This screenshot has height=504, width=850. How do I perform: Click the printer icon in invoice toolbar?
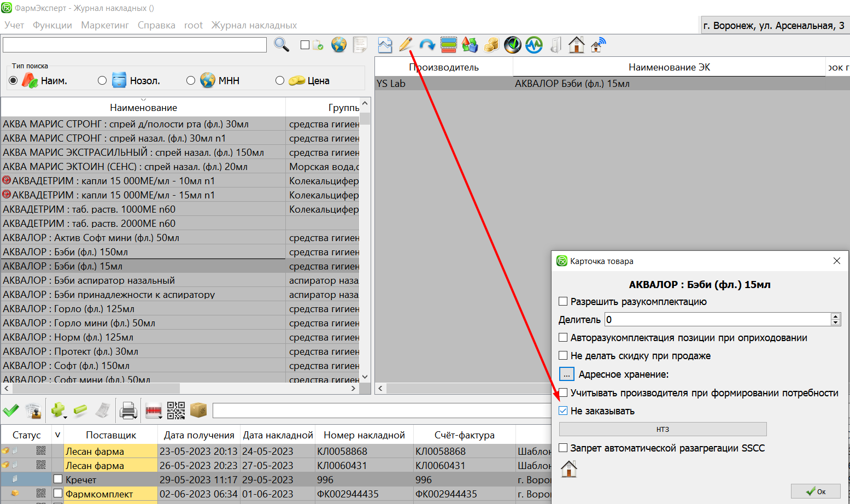pyautogui.click(x=128, y=411)
